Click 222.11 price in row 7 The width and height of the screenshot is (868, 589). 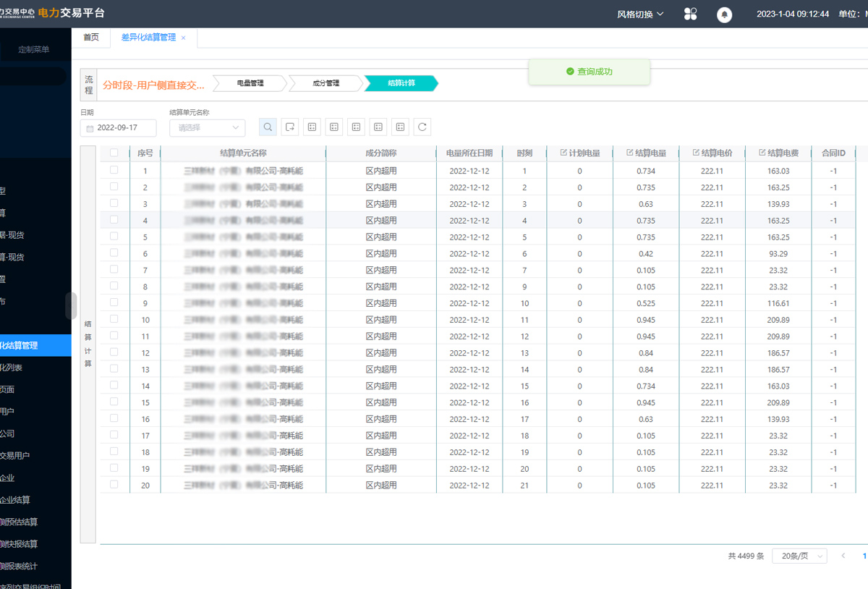point(712,271)
